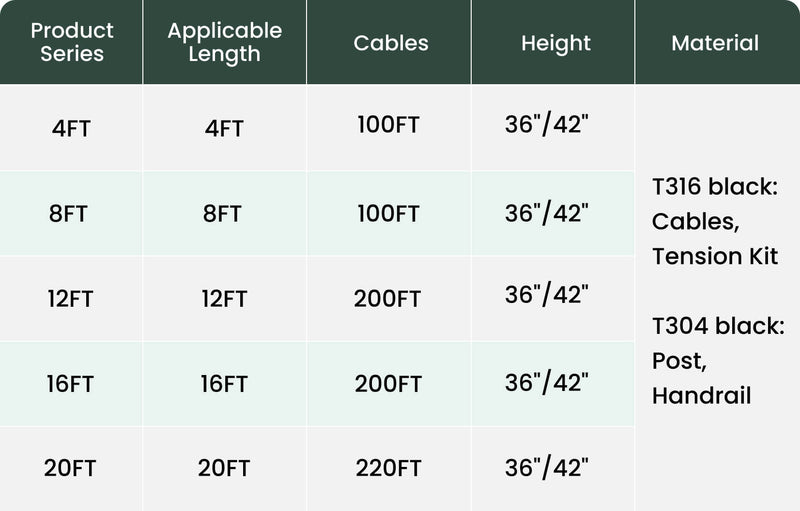Select the Cables column header
The height and width of the screenshot is (511, 800).
390,43
